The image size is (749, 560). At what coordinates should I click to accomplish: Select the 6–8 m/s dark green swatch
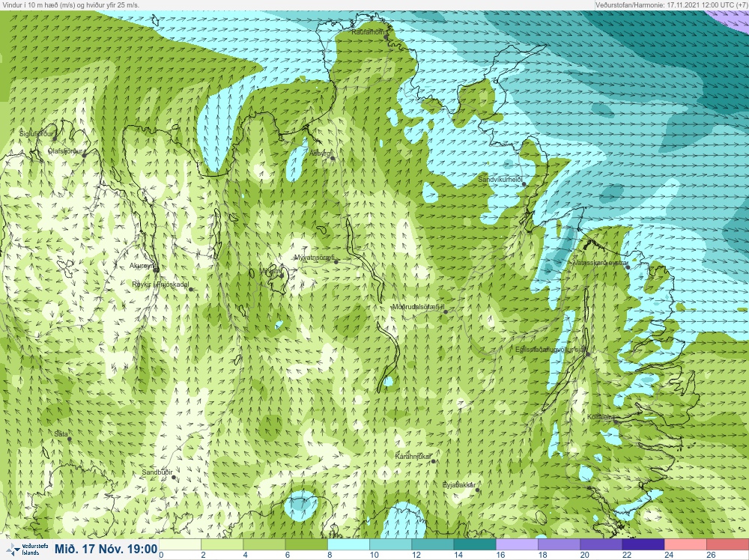[x=306, y=544]
